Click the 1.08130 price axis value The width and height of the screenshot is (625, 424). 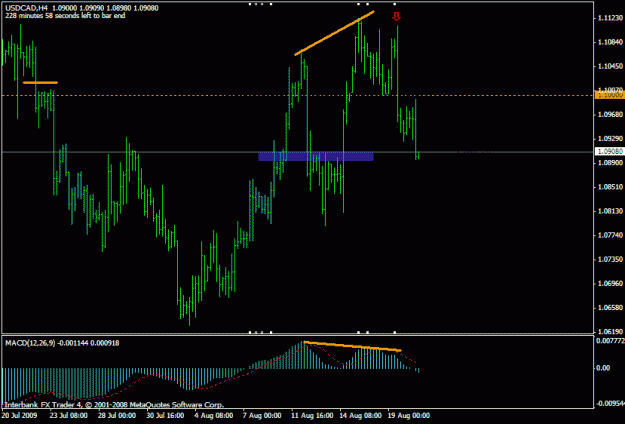pos(610,211)
